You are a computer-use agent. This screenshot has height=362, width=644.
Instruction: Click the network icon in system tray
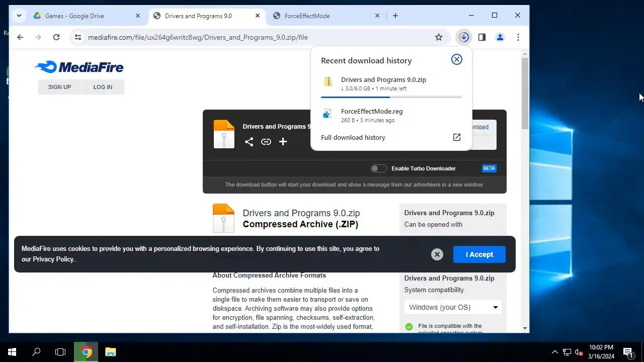[567, 352]
